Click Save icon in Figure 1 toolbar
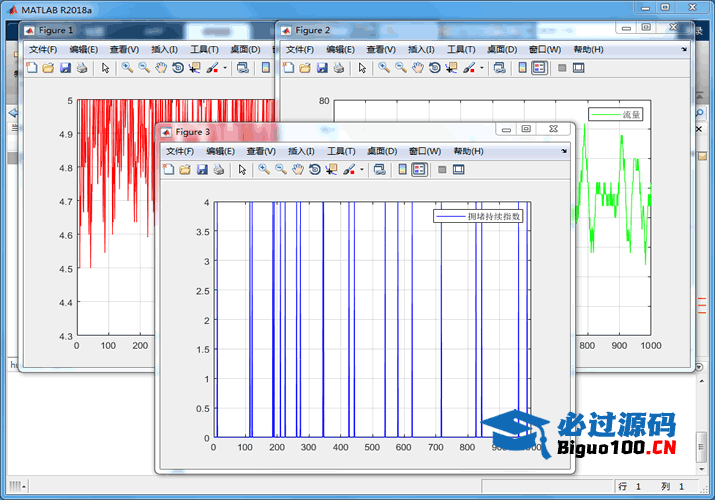 pos(65,68)
